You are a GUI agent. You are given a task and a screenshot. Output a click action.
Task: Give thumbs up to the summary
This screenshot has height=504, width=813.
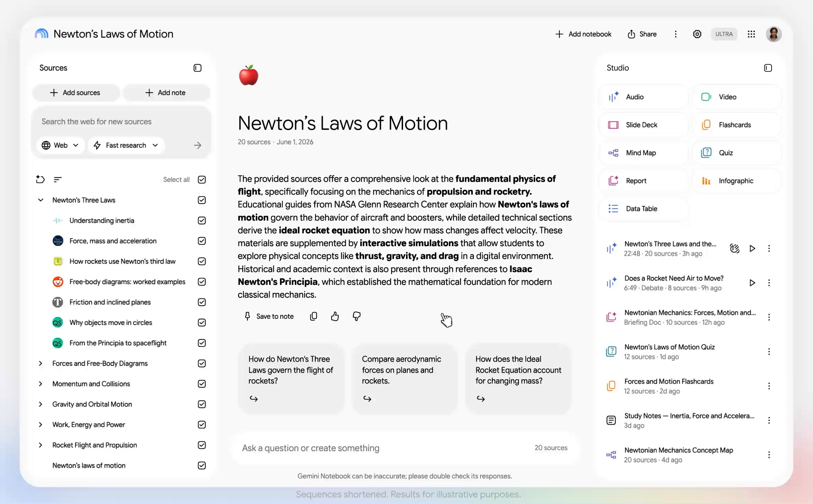(335, 316)
